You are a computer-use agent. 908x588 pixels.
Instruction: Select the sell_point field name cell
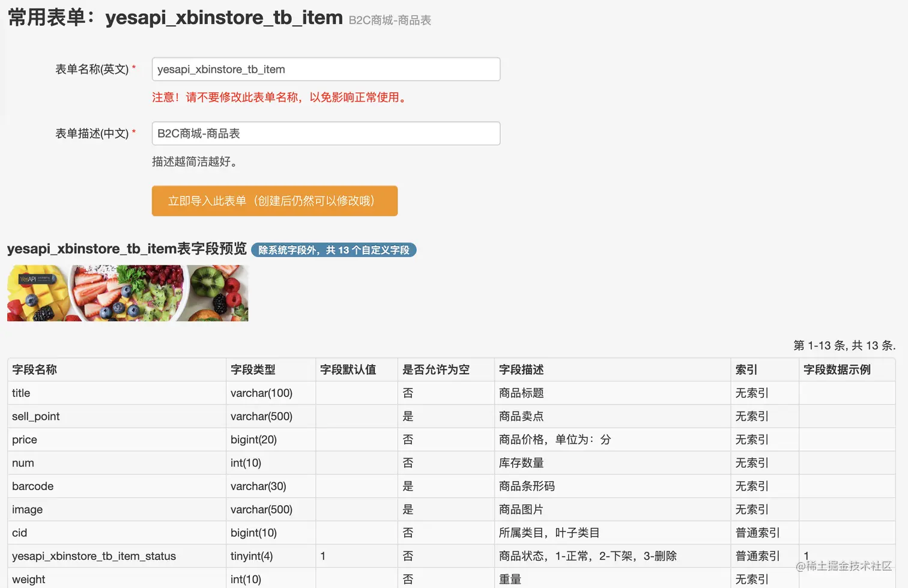[x=117, y=416]
